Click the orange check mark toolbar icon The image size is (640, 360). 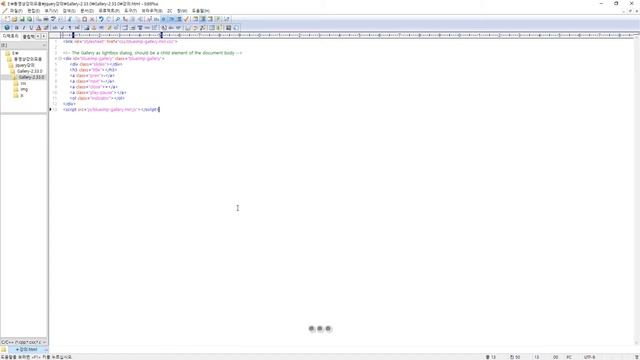[x=186, y=19]
